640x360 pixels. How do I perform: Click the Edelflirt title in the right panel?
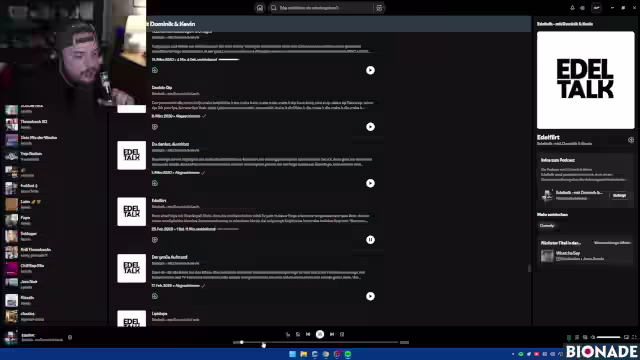pyautogui.click(x=548, y=138)
